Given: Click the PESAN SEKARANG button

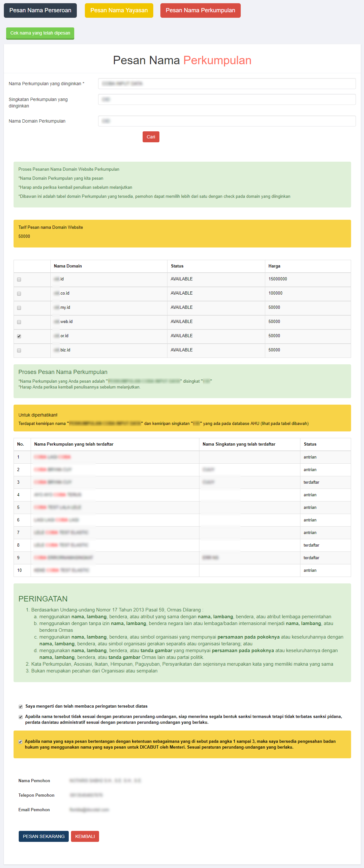Looking at the screenshot, I should 44,836.
